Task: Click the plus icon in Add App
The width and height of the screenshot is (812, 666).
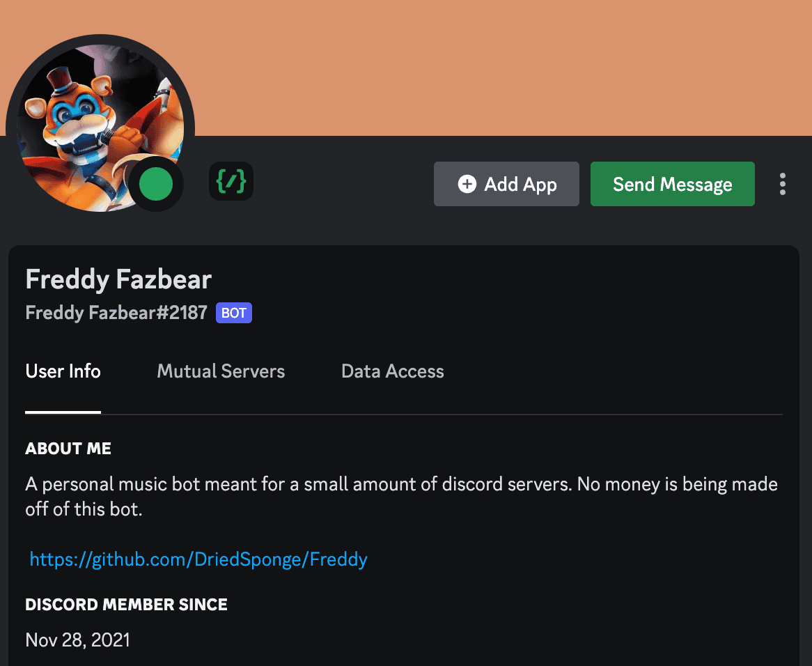Action: pyautogui.click(x=467, y=184)
